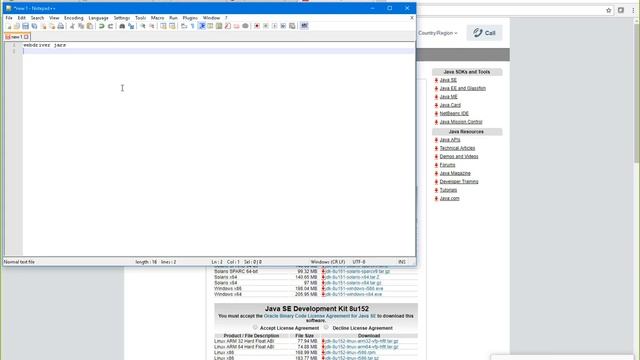This screenshot has height=360, width=640.
Task: Click the Save All icon in Notepad++ toolbar
Action: tap(34, 26)
